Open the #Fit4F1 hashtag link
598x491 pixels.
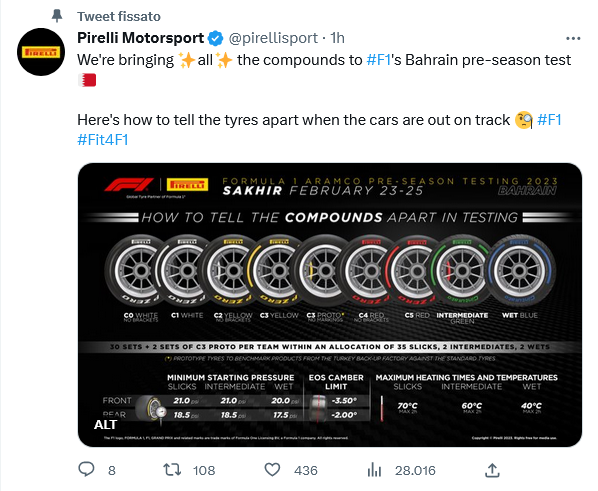pyautogui.click(x=103, y=140)
